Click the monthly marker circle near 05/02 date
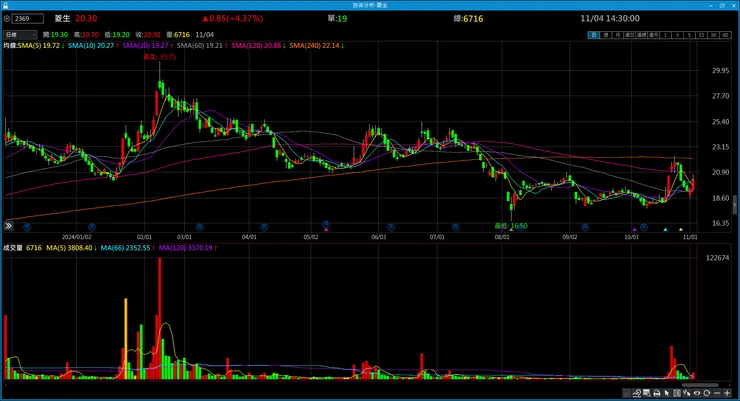Viewport: 740px width, 401px height. (326, 224)
